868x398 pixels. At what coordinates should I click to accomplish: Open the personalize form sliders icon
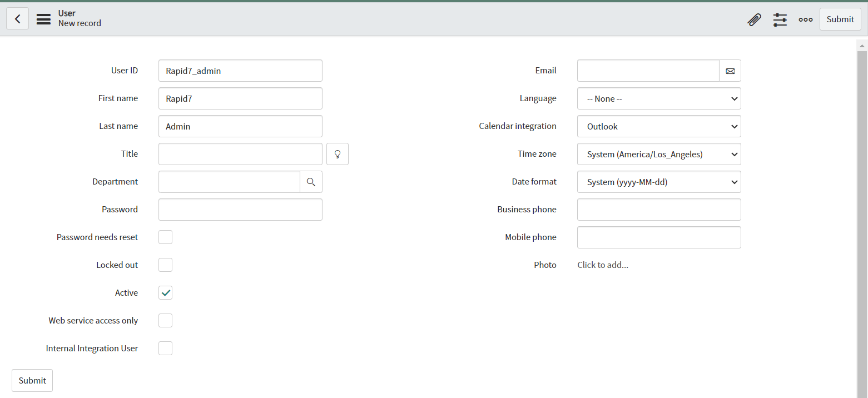[780, 19]
